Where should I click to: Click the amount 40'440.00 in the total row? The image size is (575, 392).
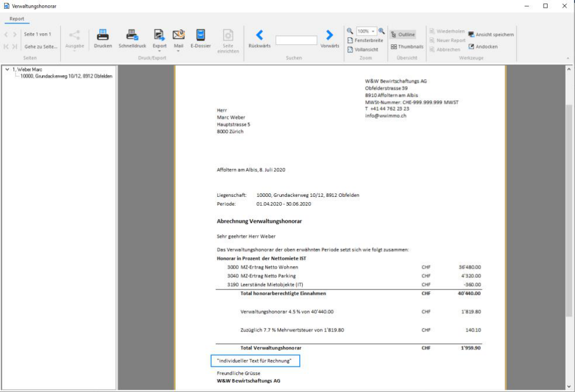click(469, 294)
